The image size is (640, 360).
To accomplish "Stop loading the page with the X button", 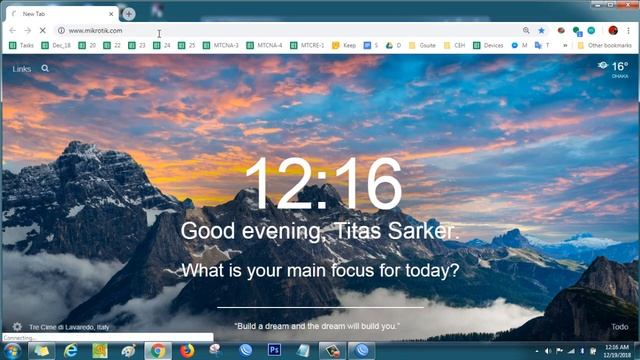I will pyautogui.click(x=43, y=30).
